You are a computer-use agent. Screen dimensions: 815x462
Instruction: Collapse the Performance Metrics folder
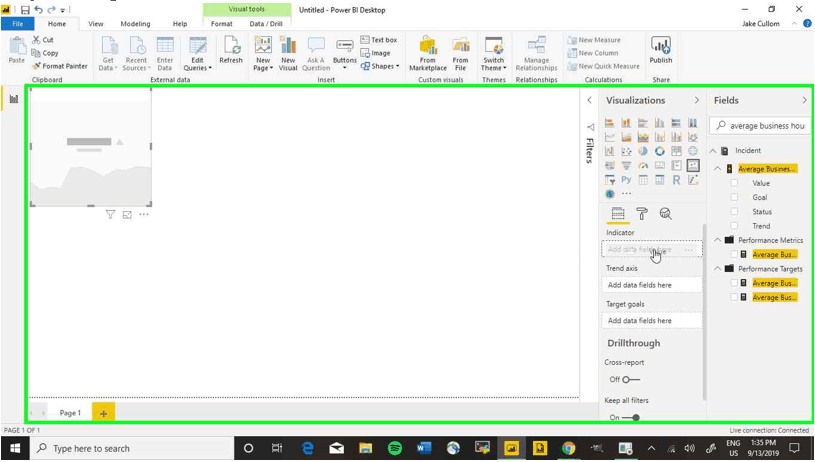click(717, 240)
